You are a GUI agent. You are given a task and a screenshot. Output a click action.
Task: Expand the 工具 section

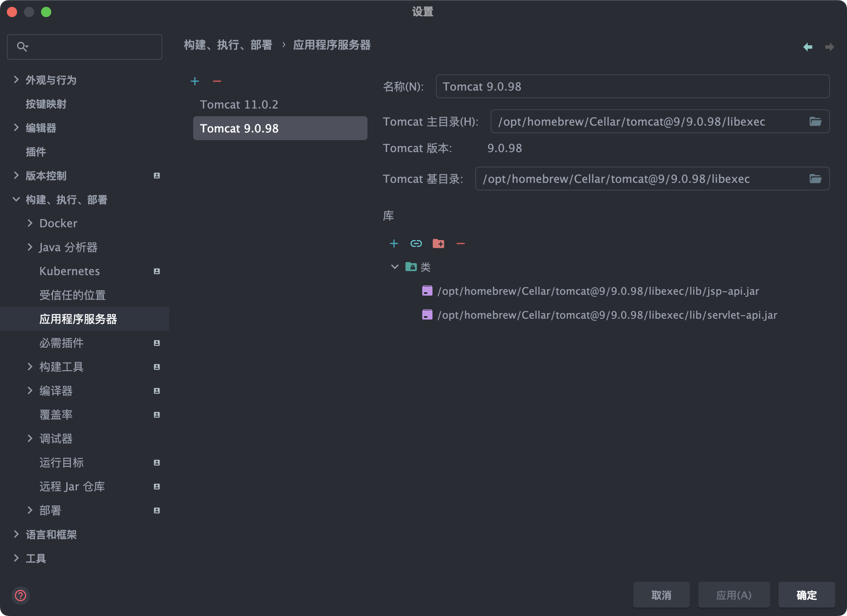point(16,558)
